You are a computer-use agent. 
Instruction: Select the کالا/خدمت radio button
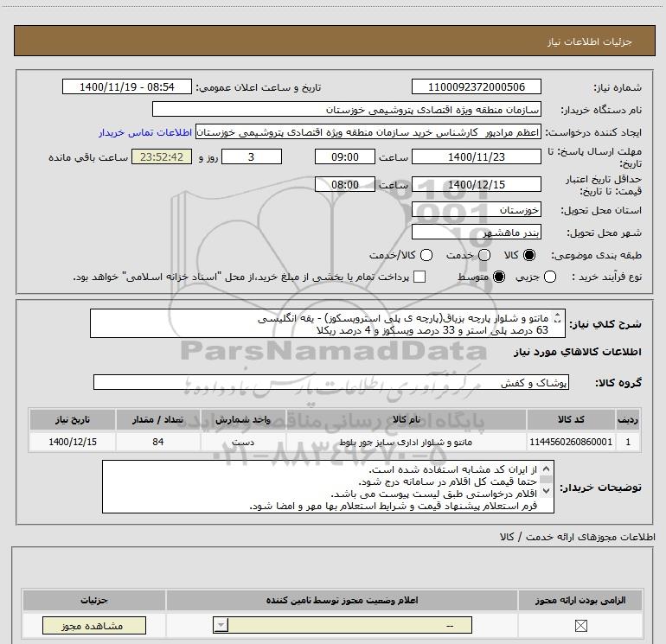tap(426, 255)
